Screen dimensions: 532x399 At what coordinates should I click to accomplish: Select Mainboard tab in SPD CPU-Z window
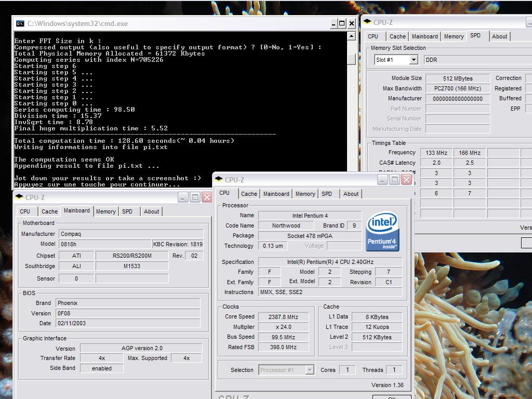click(x=425, y=36)
